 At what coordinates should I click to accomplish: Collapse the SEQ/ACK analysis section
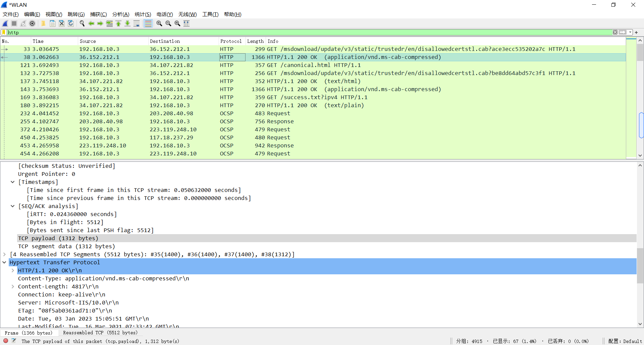pyautogui.click(x=13, y=206)
